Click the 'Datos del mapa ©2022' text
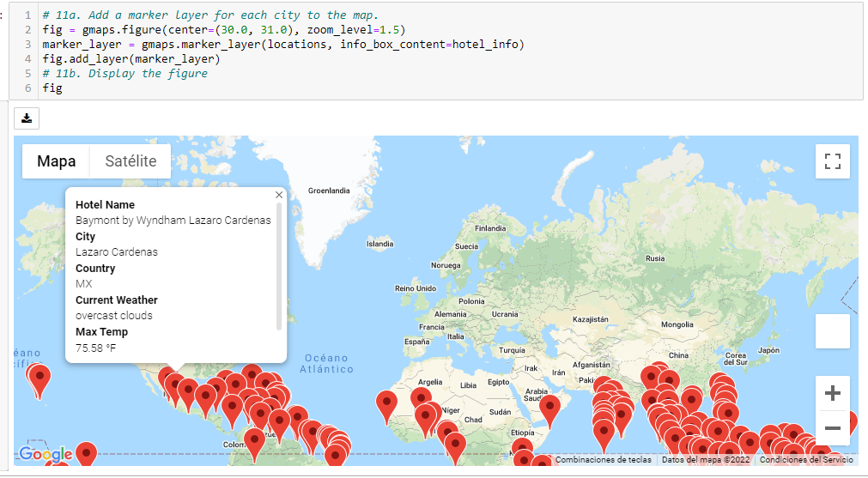This screenshot has height=478, width=868. click(706, 460)
